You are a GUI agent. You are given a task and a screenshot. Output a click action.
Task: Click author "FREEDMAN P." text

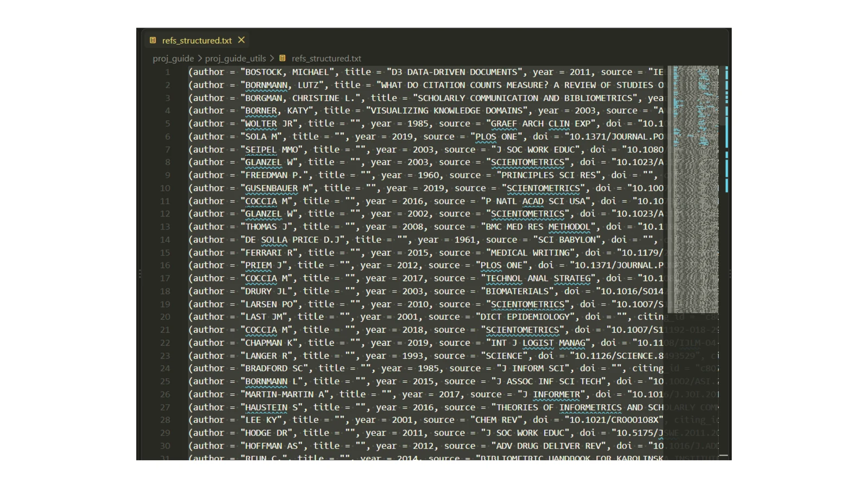[275, 175]
